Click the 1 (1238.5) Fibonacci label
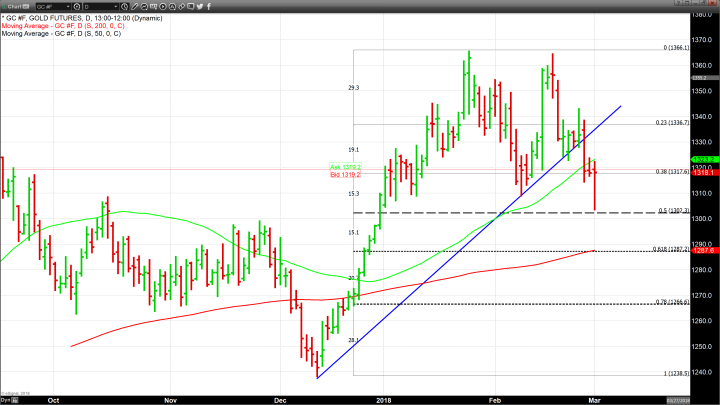720x405 pixels. coord(676,373)
